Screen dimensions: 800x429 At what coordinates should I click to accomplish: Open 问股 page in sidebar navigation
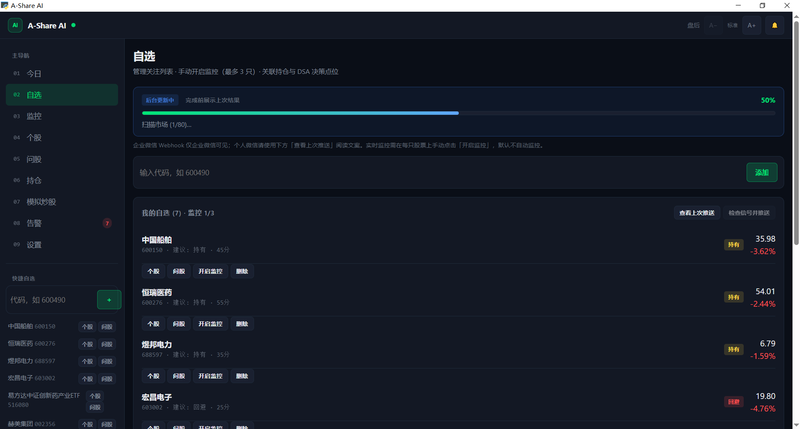click(62, 159)
